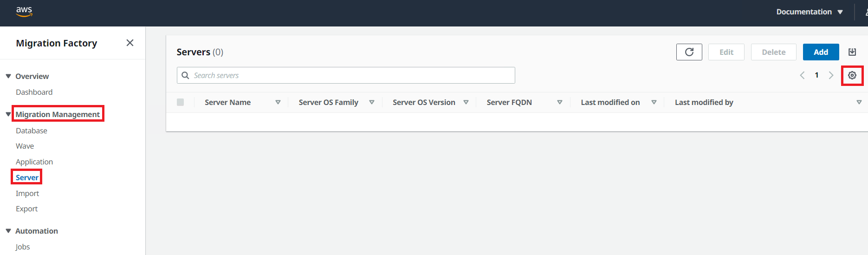Click the download servers icon

(852, 52)
